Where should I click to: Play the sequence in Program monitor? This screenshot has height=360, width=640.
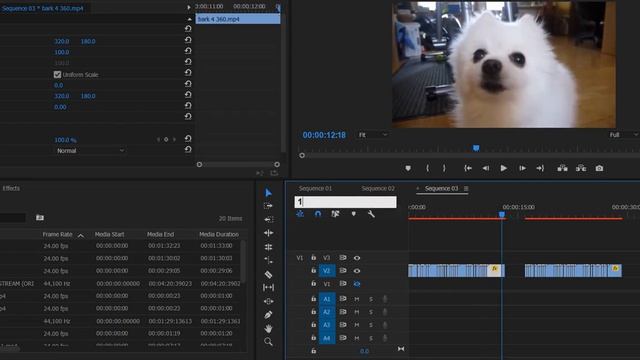tap(503, 168)
